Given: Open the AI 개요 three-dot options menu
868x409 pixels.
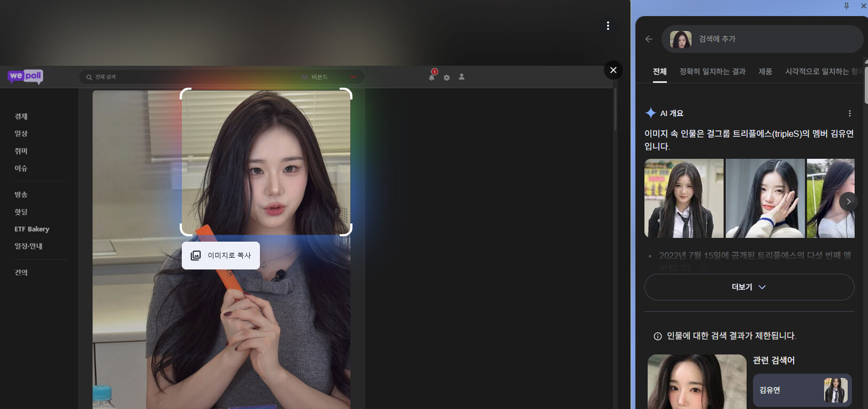Looking at the screenshot, I should [849, 113].
